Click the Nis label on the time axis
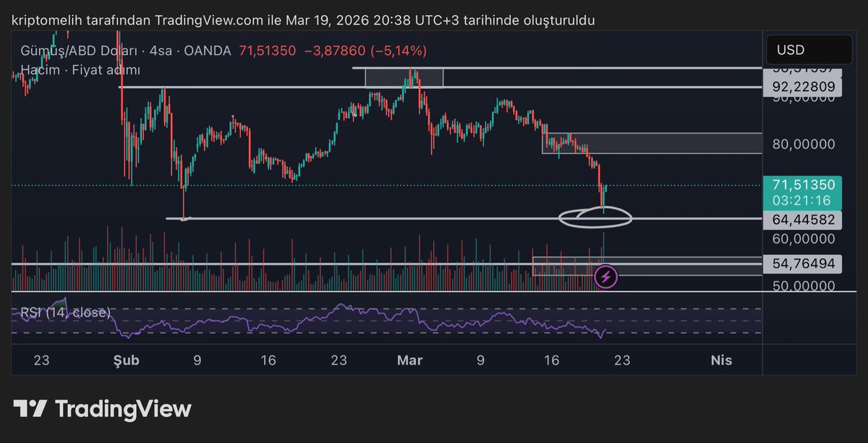868x443 pixels. click(721, 359)
